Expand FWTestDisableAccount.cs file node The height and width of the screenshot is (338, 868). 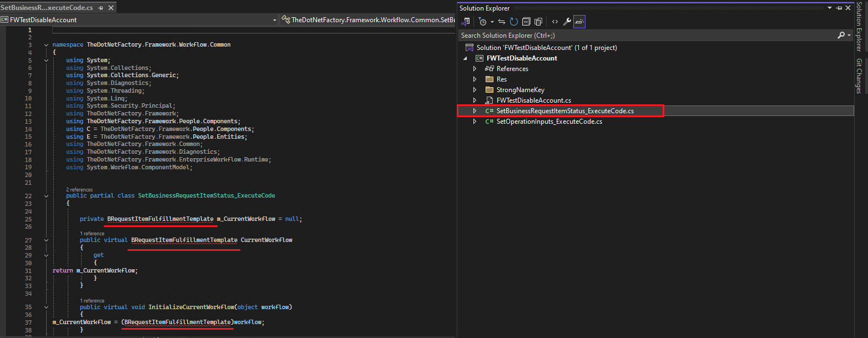click(x=475, y=100)
